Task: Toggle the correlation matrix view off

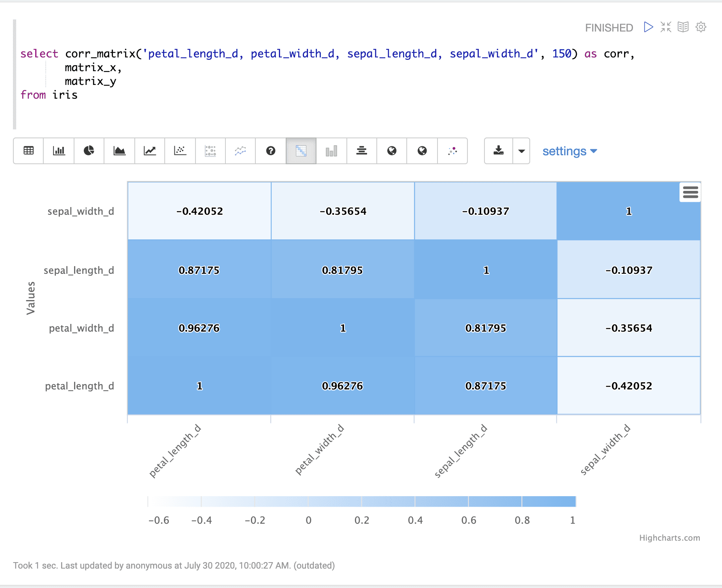Action: 301,151
